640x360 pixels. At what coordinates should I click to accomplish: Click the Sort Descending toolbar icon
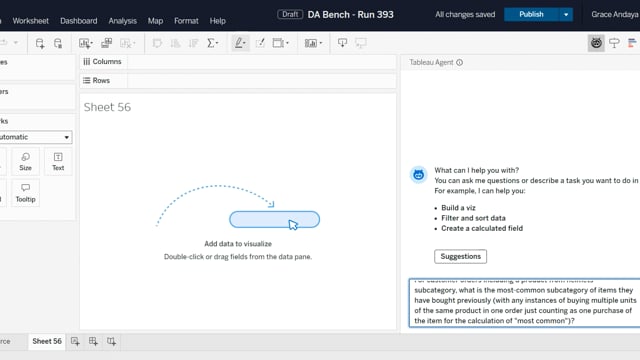193,43
